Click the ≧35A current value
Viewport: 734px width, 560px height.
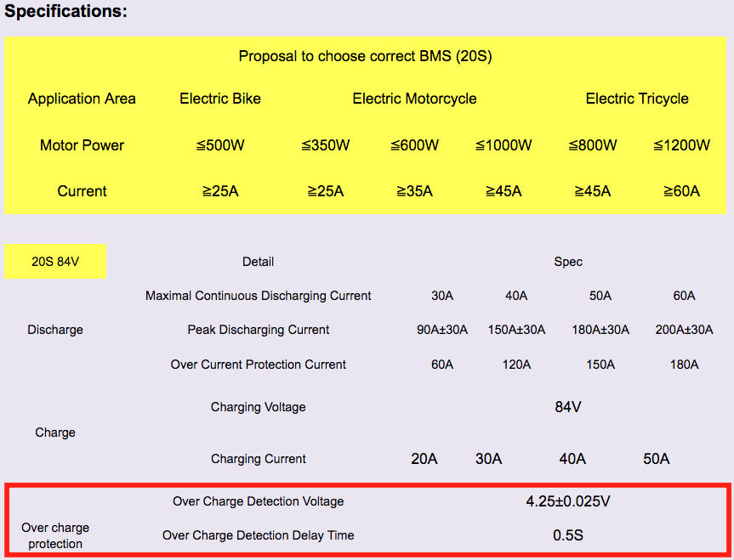414,191
